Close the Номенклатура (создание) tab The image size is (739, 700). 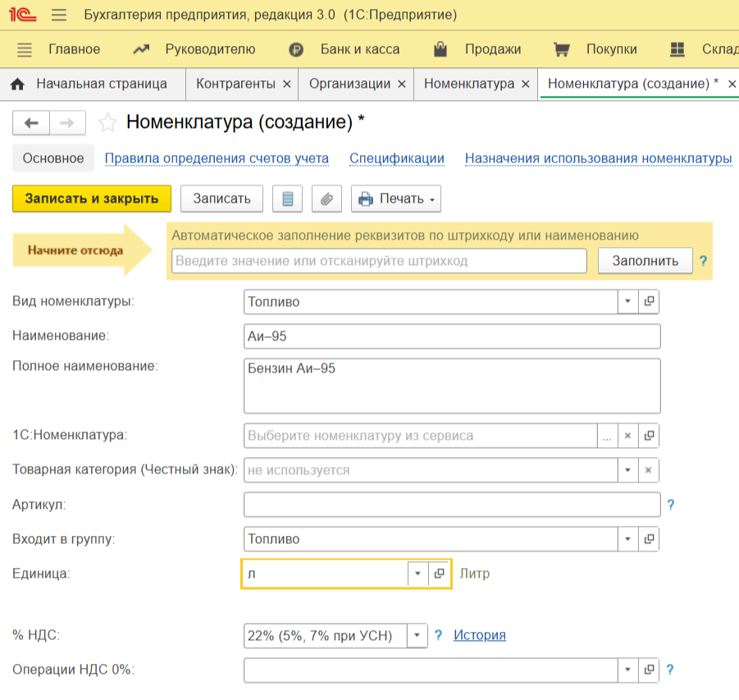[x=732, y=84]
